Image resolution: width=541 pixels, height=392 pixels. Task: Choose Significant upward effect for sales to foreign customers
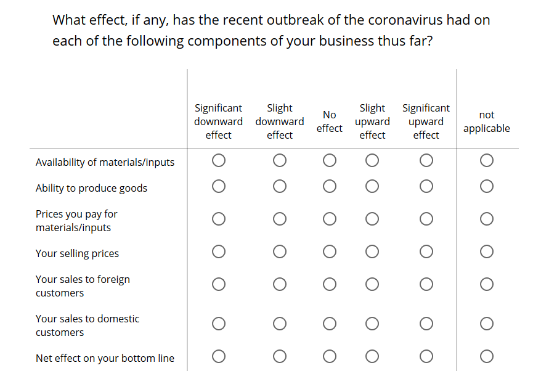[x=426, y=284]
